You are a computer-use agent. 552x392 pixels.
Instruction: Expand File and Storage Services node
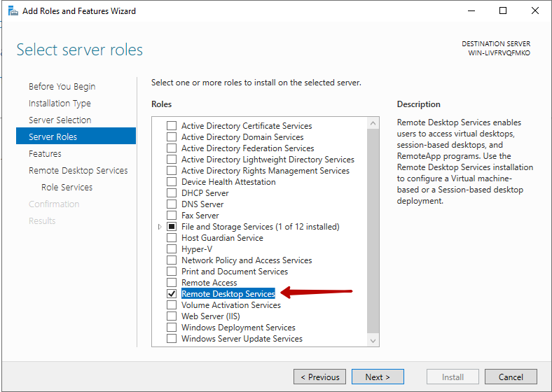point(160,227)
